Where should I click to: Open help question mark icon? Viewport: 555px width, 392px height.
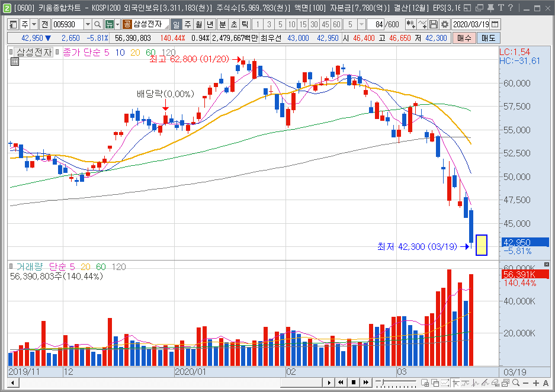(511, 8)
